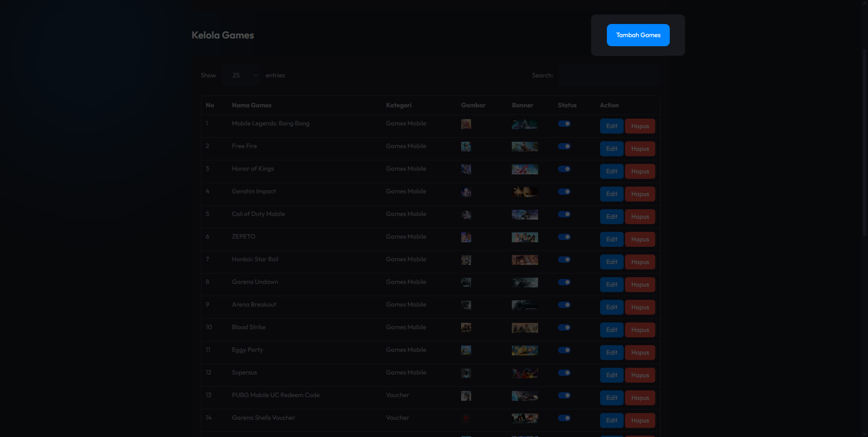
Task: Open the entries count dropdown showing 25
Action: (241, 75)
